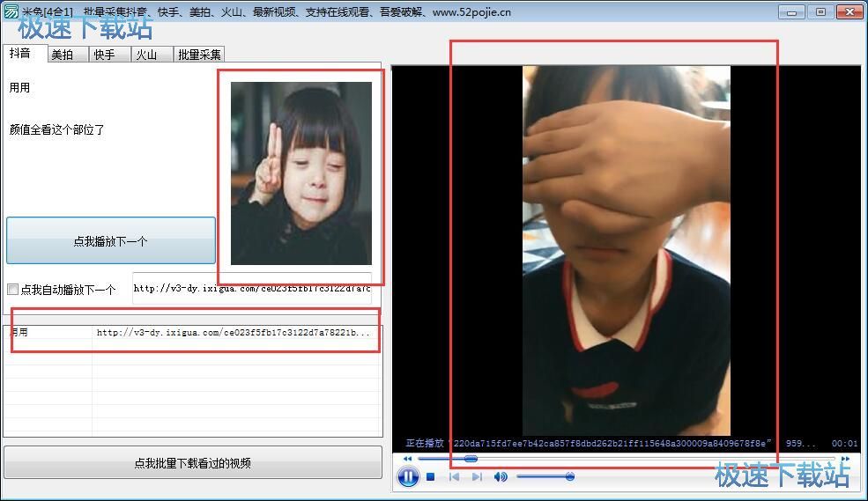Mute the speaker volume icon
868x501 pixels.
pyautogui.click(x=501, y=477)
